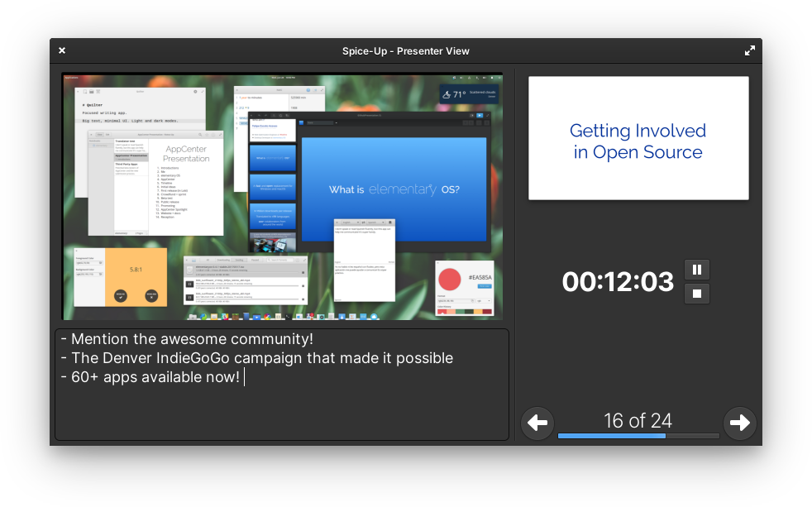
Task: Click into the presenter notes text area
Action: tap(282, 385)
